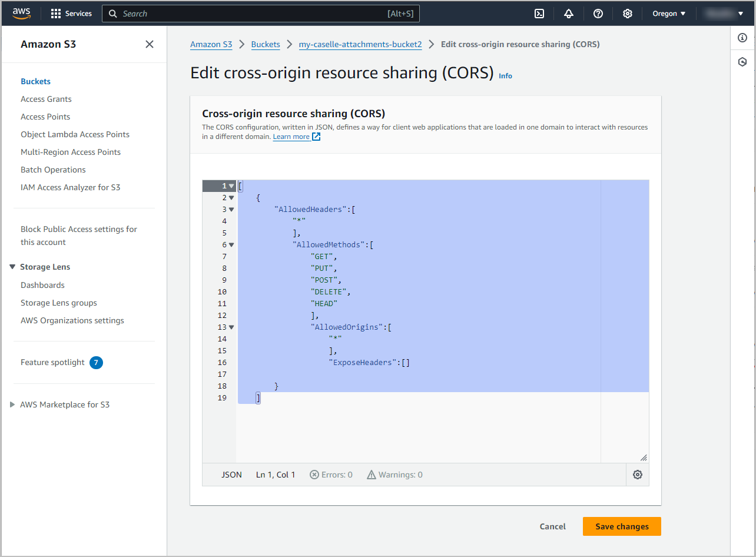This screenshot has height=557, width=756.
Task: Open the console settings gear in header
Action: [x=628, y=14]
